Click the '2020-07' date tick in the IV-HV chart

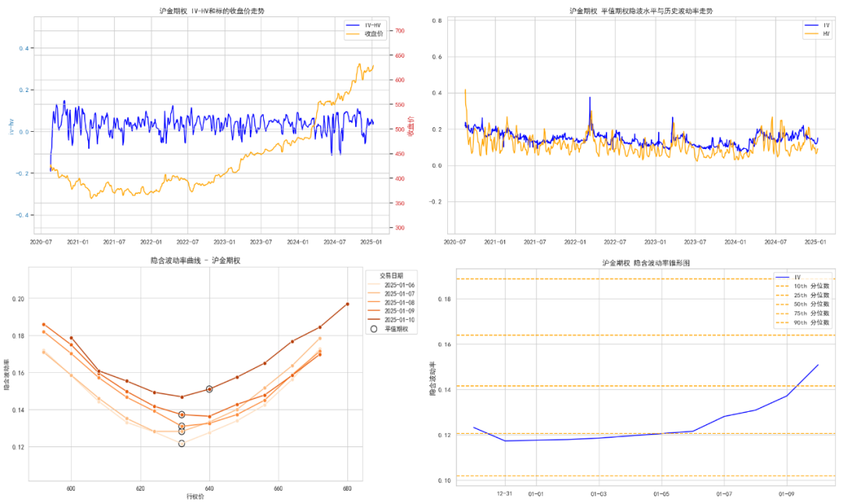[x=41, y=242]
